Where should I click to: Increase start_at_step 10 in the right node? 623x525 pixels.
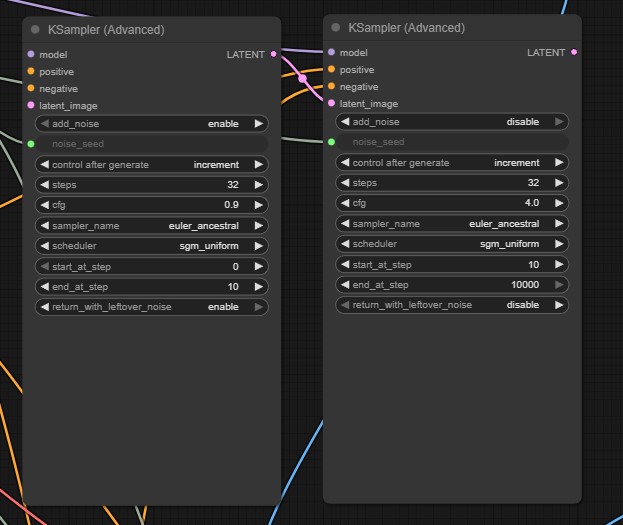559,264
